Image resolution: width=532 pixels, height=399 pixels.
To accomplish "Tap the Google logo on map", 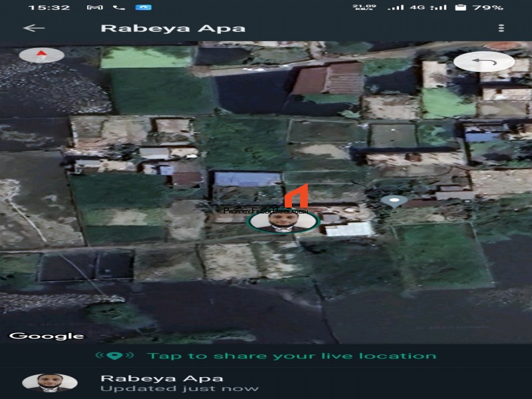I will pyautogui.click(x=47, y=336).
